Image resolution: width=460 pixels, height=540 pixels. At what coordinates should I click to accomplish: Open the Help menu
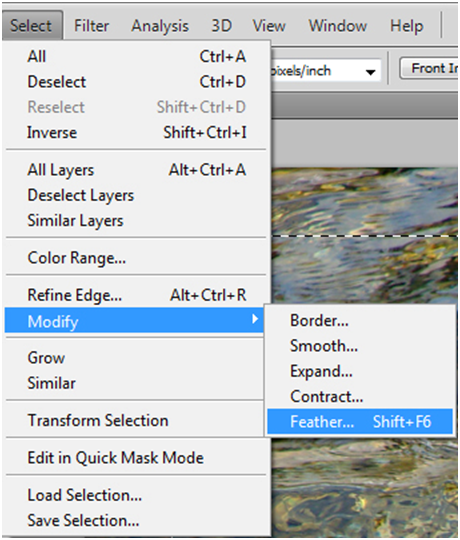pyautogui.click(x=406, y=25)
